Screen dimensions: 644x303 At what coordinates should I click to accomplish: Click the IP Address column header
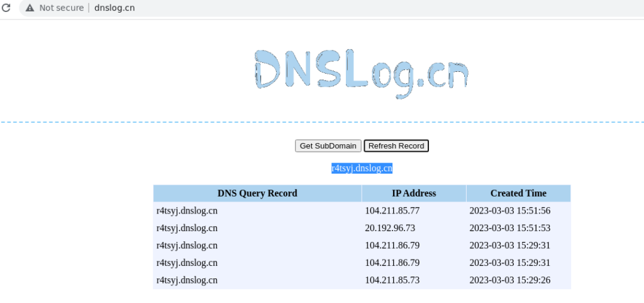413,193
